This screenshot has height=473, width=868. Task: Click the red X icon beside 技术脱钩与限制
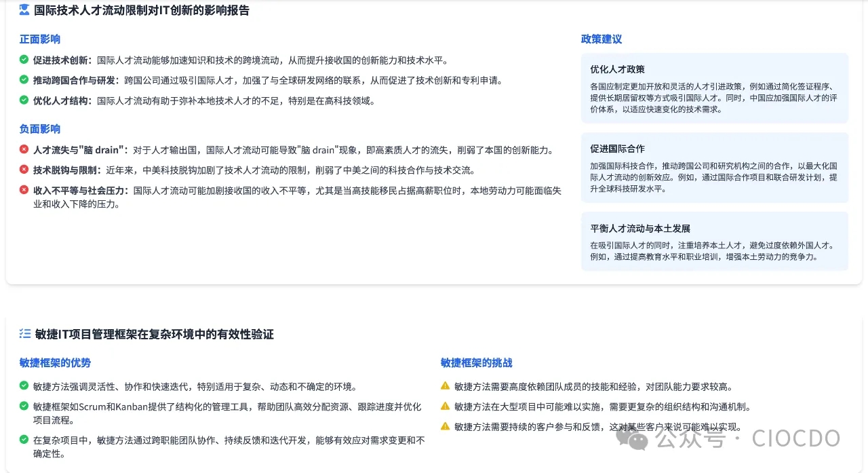click(24, 170)
